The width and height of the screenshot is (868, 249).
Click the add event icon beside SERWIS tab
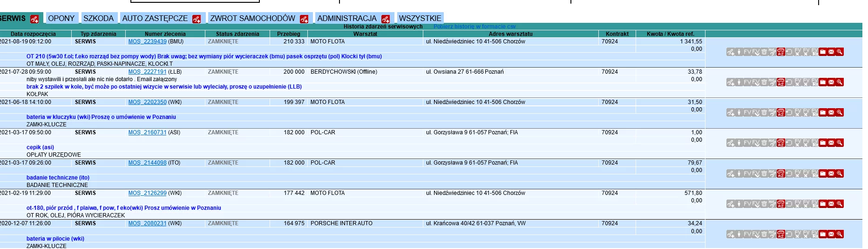pyautogui.click(x=34, y=19)
